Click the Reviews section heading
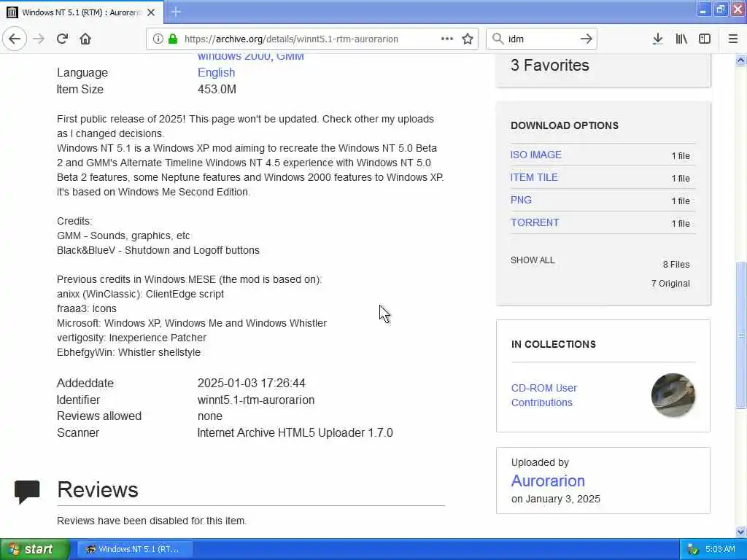 pyautogui.click(x=98, y=489)
